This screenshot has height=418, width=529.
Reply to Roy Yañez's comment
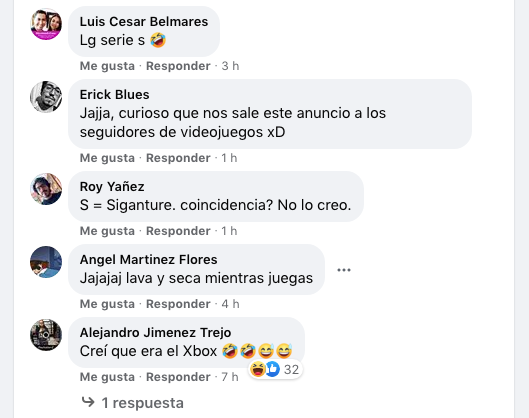click(178, 231)
